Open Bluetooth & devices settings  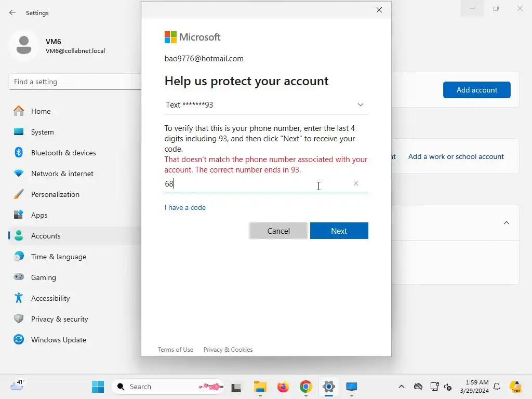[75, 153]
